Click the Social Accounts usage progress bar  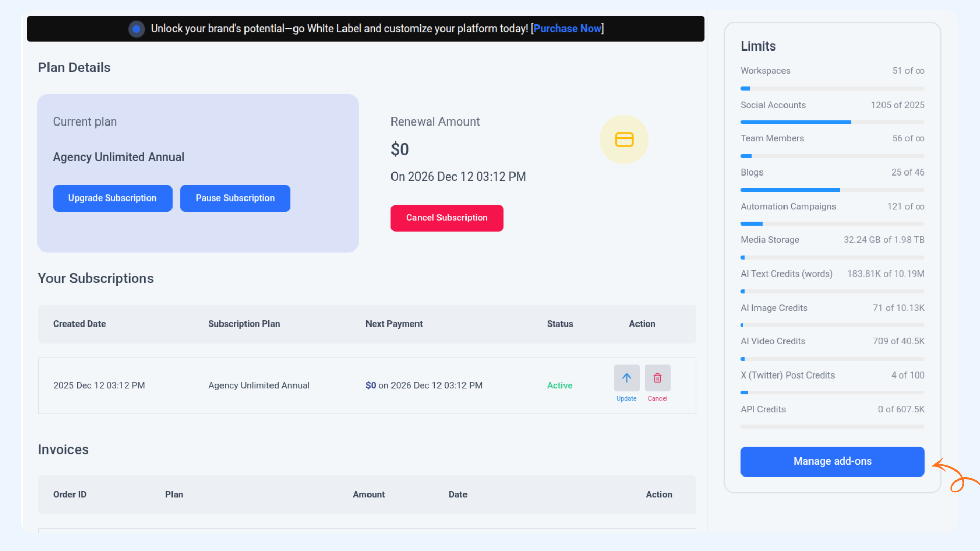point(832,122)
